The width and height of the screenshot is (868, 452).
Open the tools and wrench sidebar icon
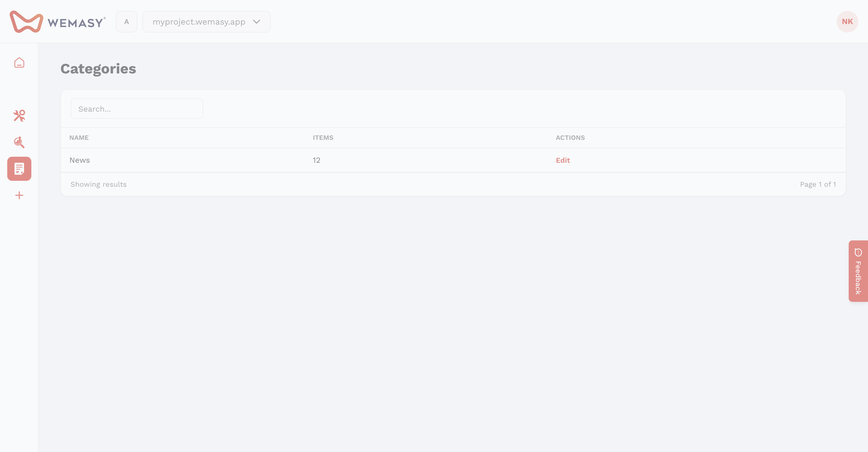point(19,116)
